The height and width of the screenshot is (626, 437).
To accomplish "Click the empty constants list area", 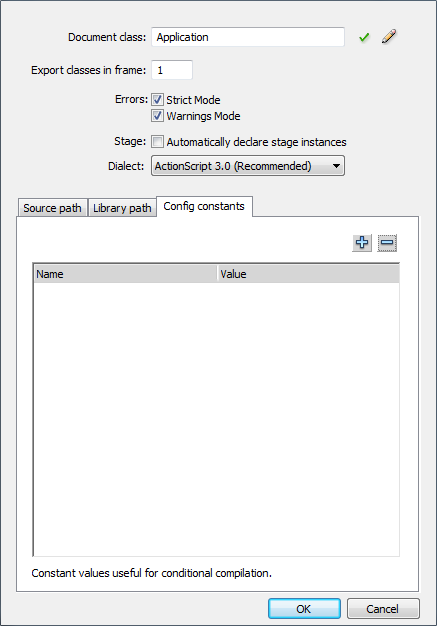I will click(x=216, y=419).
